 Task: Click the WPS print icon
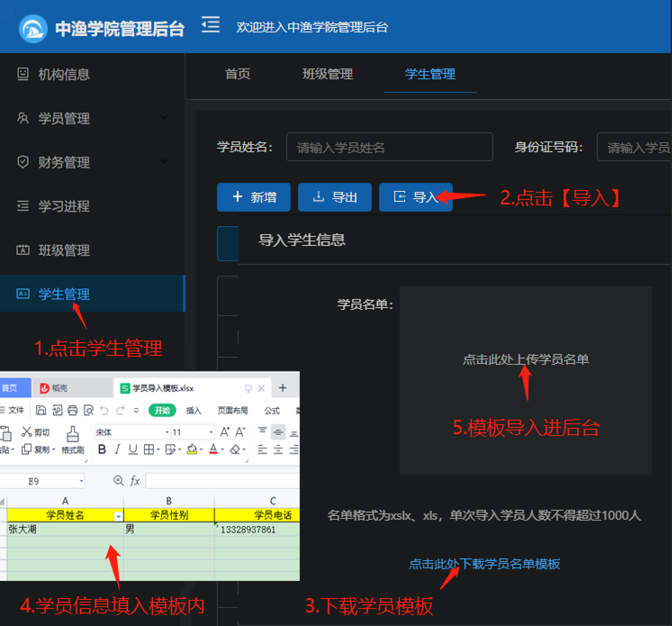[72, 410]
